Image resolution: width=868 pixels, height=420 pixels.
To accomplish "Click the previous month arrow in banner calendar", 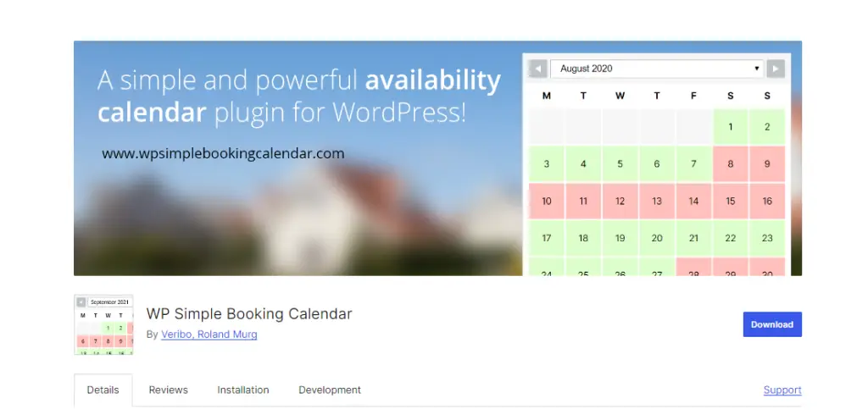I will (537, 69).
